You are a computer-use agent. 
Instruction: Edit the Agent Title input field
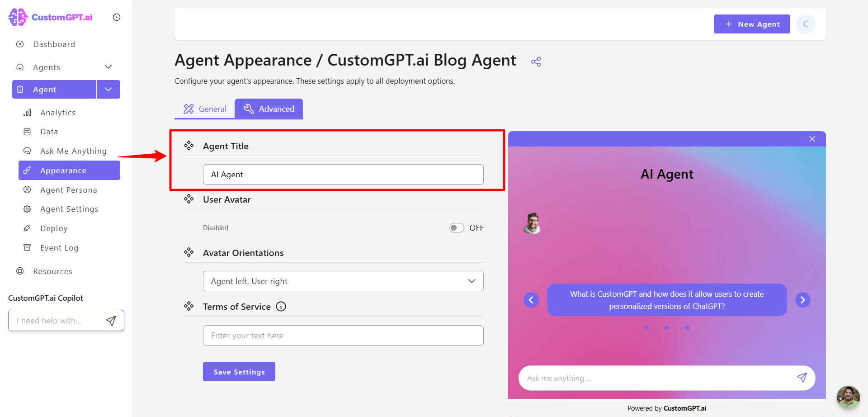[x=343, y=175]
